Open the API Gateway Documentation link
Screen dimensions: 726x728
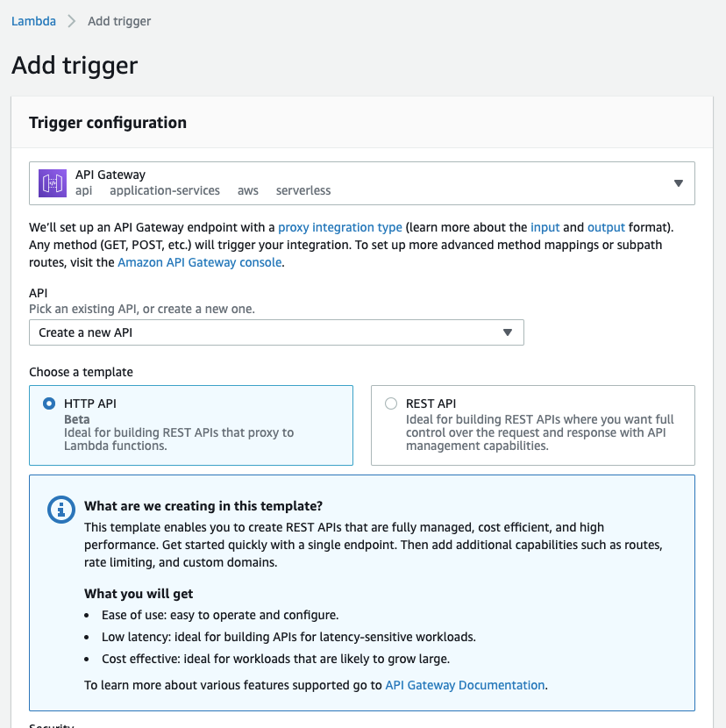click(x=465, y=685)
